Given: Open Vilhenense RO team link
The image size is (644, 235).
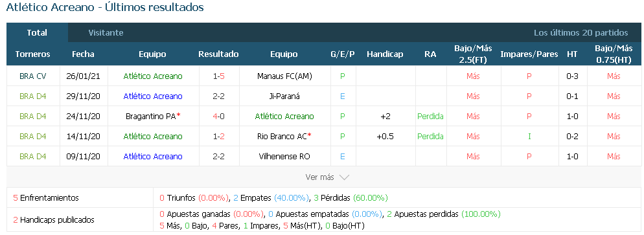Looking at the screenshot, I should click(x=284, y=157).
